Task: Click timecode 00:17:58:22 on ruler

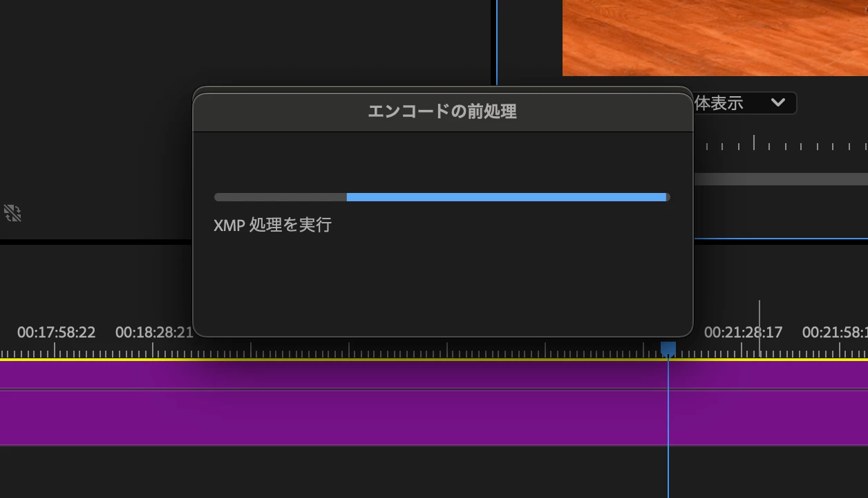Action: [56, 333]
